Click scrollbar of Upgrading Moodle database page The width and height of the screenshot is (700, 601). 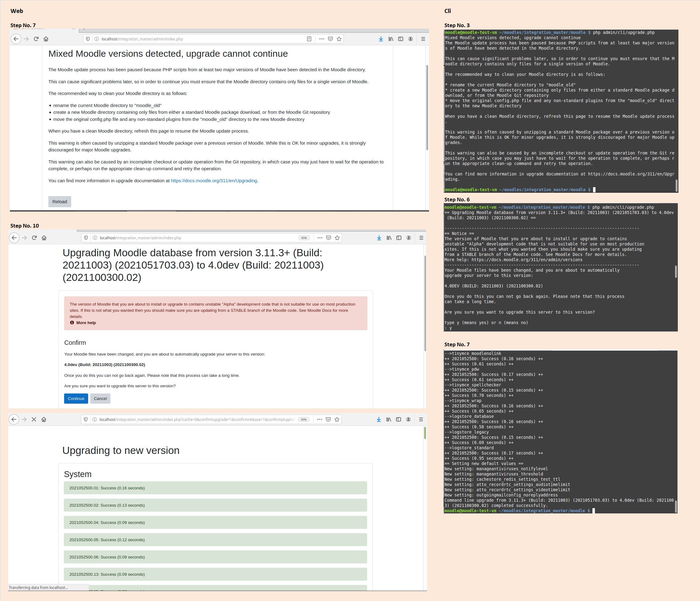(425, 303)
